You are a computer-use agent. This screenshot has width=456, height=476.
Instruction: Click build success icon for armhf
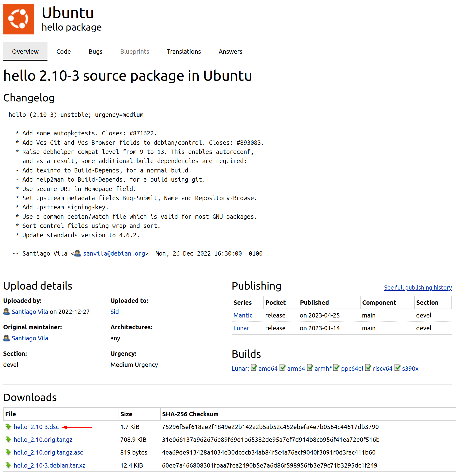(x=310, y=368)
